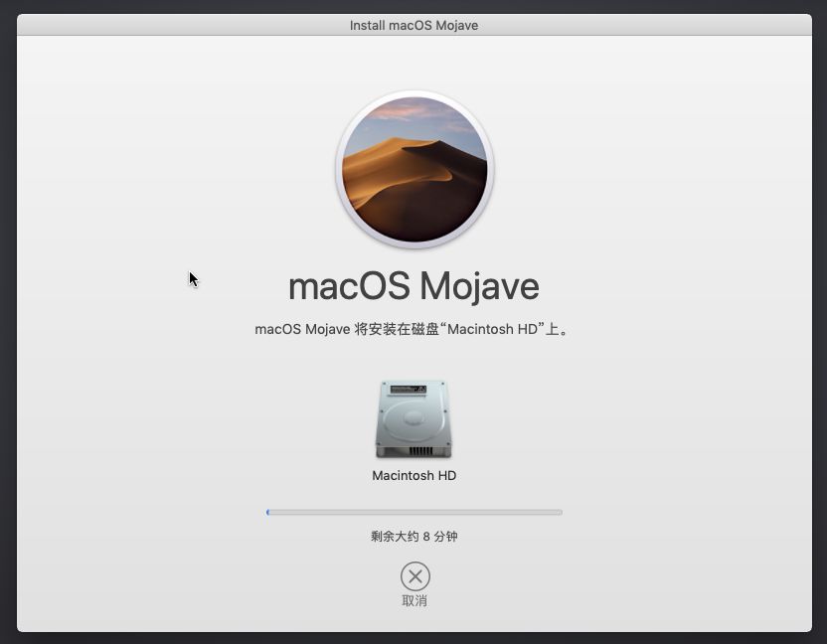Click the unfilled right end of the progress bar
This screenshot has width=827, height=644.
552,512
